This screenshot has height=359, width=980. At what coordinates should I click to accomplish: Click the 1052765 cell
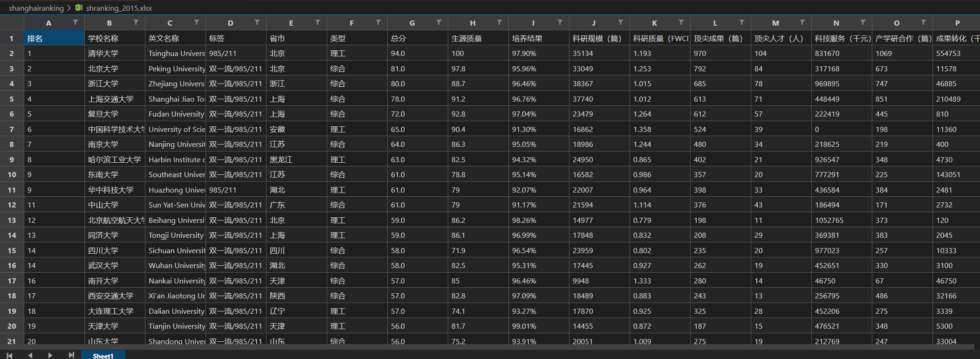click(x=842, y=220)
